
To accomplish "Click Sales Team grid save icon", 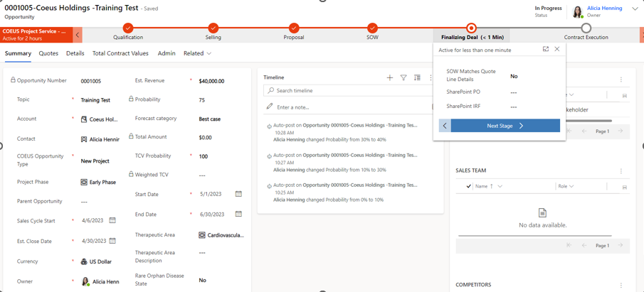I will [x=624, y=187].
